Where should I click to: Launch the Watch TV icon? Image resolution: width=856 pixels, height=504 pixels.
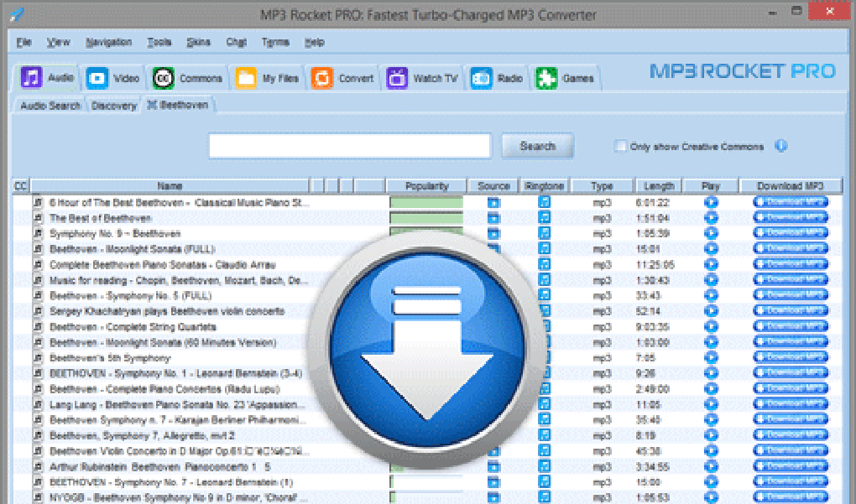point(397,78)
